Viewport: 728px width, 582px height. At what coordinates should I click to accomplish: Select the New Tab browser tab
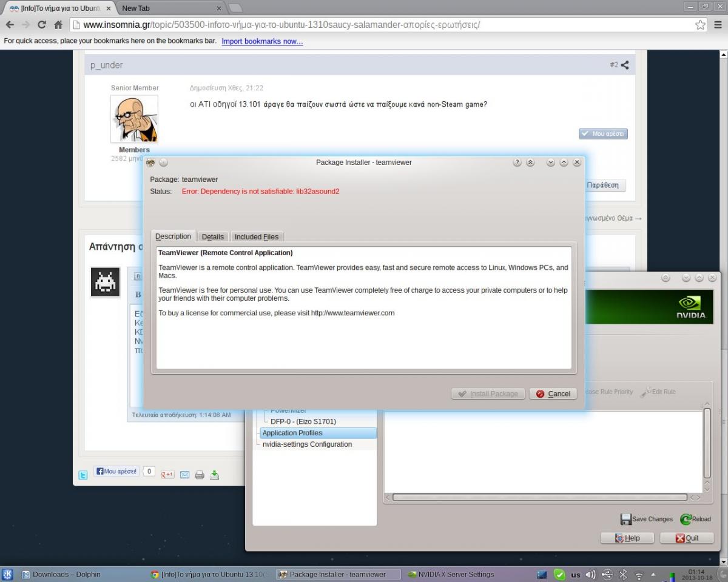click(x=172, y=8)
